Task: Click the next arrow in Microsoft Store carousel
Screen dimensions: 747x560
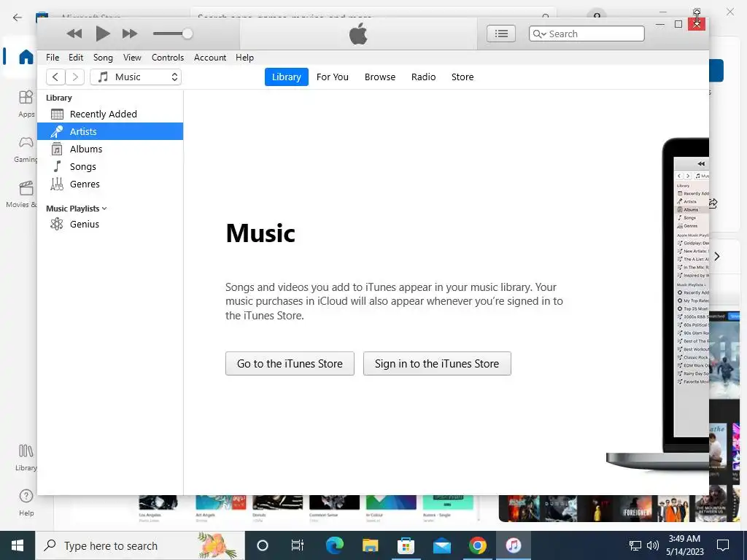Action: (x=716, y=257)
